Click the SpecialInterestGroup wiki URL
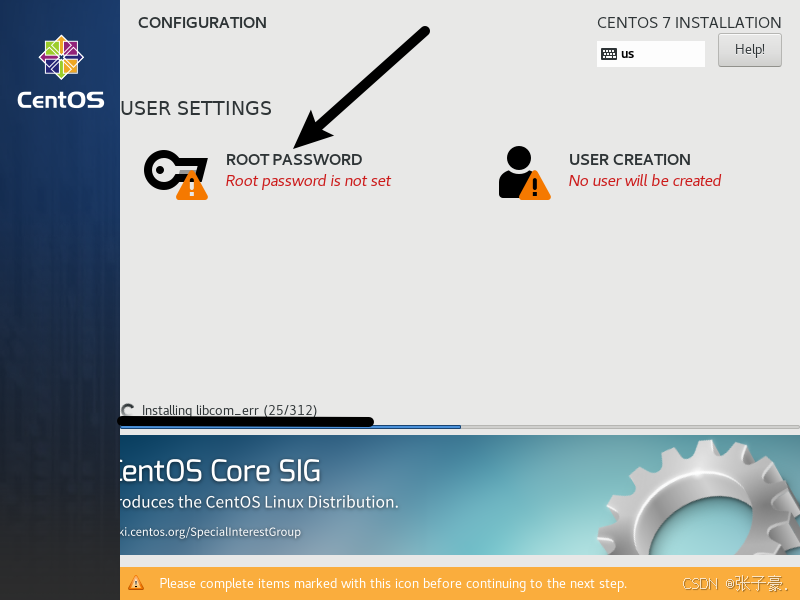 (x=210, y=532)
